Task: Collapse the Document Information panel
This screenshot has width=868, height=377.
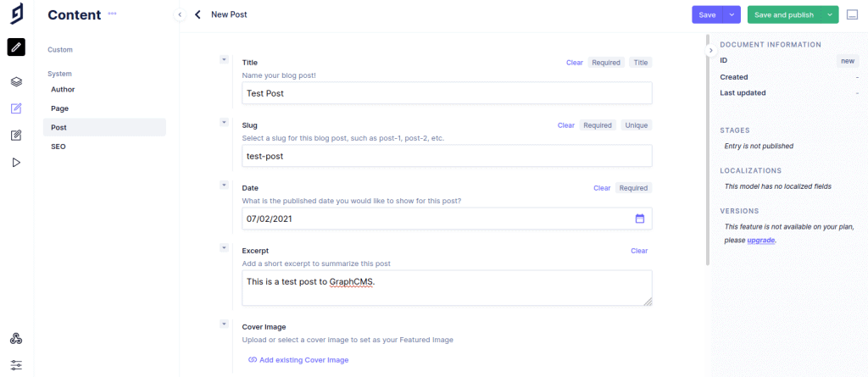Action: coord(711,50)
